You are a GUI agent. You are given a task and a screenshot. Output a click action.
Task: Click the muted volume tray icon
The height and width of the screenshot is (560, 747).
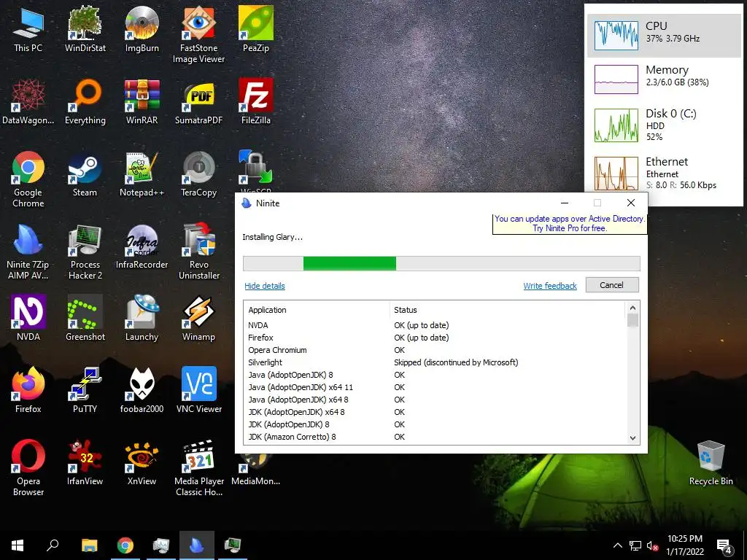click(x=652, y=545)
